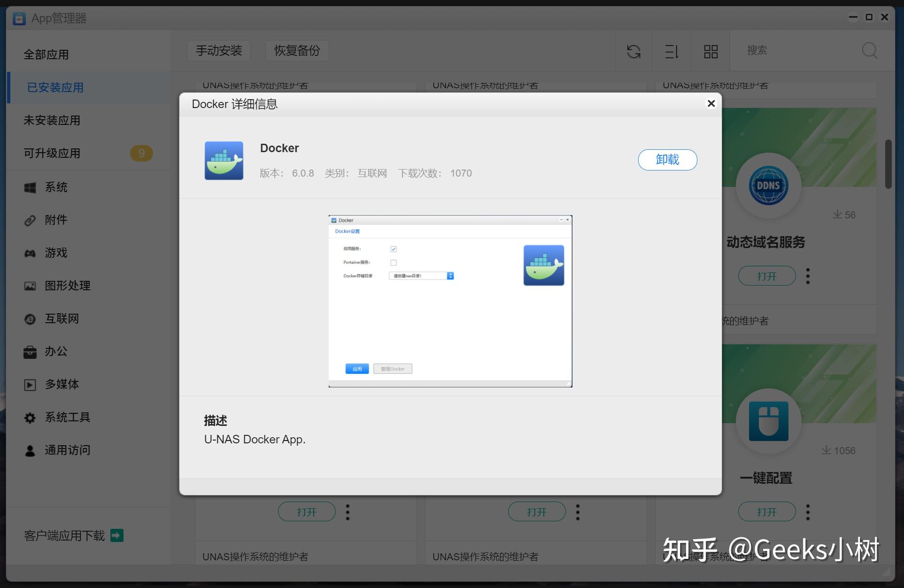Image resolution: width=904 pixels, height=588 pixels.
Task: Open more options dots for 动态域名服务
Action: click(x=808, y=276)
